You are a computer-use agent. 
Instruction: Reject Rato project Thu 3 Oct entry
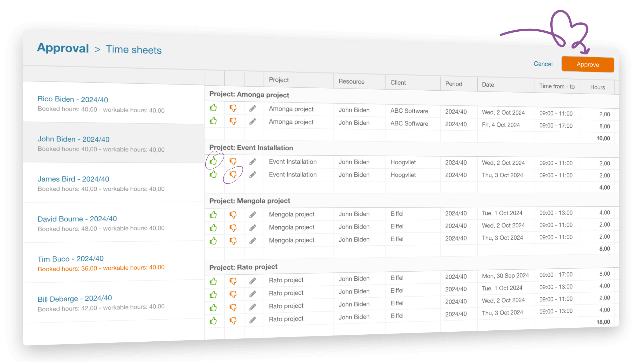click(x=233, y=320)
